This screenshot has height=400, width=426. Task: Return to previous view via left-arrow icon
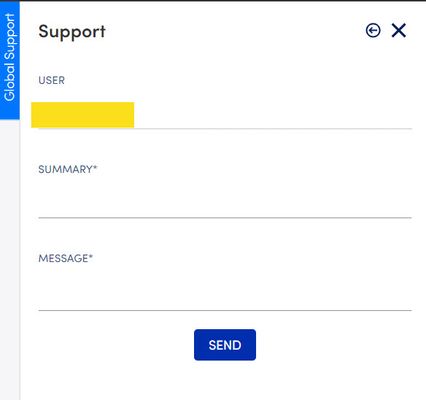tap(373, 30)
